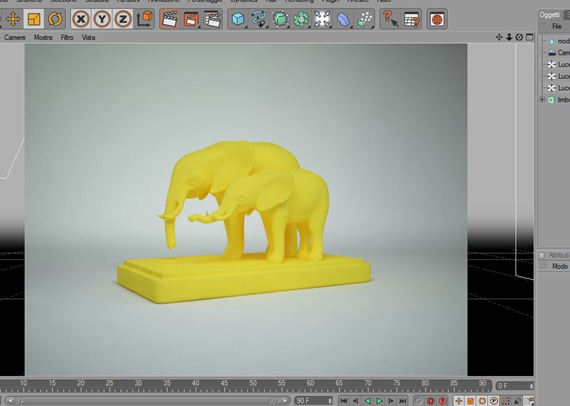
Task: Maximize the viewport with toggle icon
Action: (x=530, y=37)
